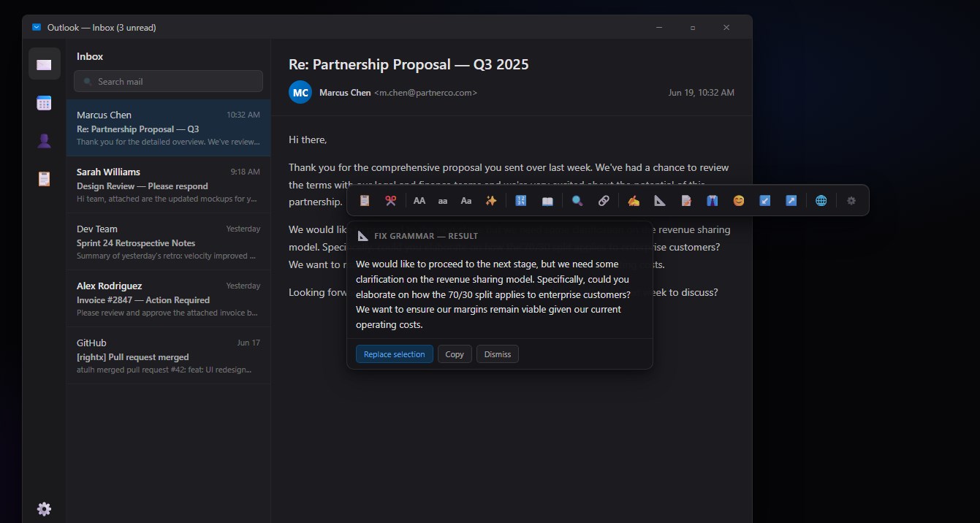
Task: Click the triangle ruler Fix Grammar icon in toolbar
Action: coord(660,200)
